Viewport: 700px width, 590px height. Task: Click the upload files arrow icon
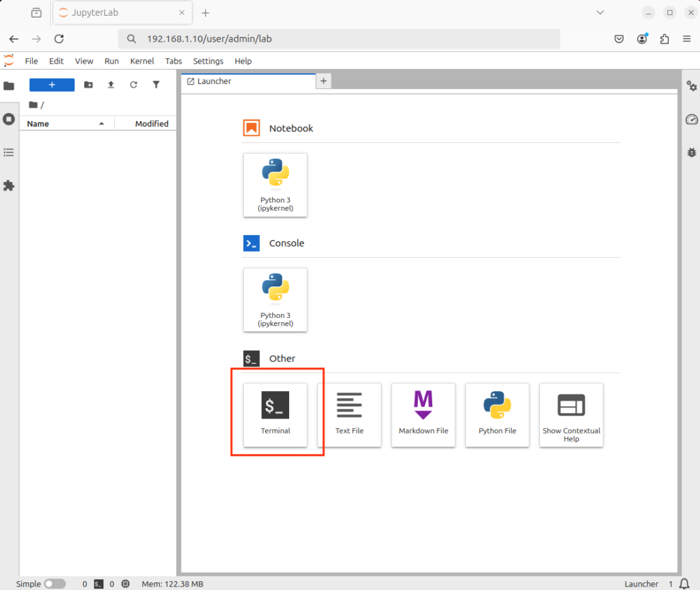[111, 85]
